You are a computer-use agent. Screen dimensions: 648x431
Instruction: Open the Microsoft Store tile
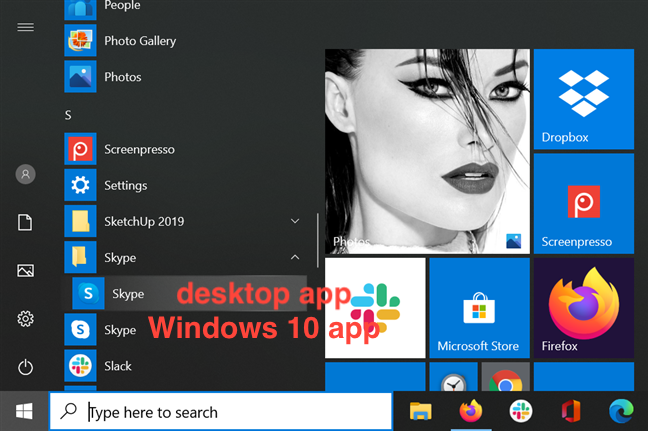(479, 308)
